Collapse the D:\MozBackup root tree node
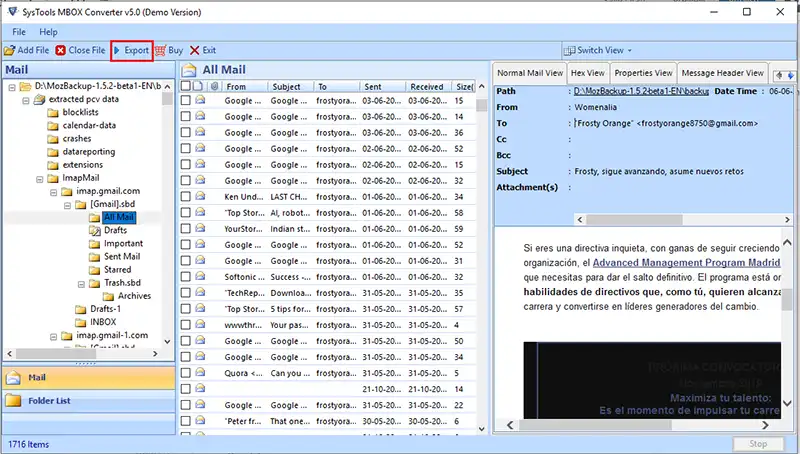The image size is (800, 454). click(12, 87)
